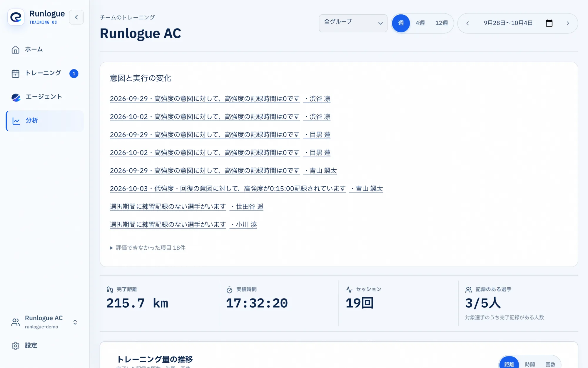
Task: Open the エージェント menu item
Action: (x=45, y=97)
